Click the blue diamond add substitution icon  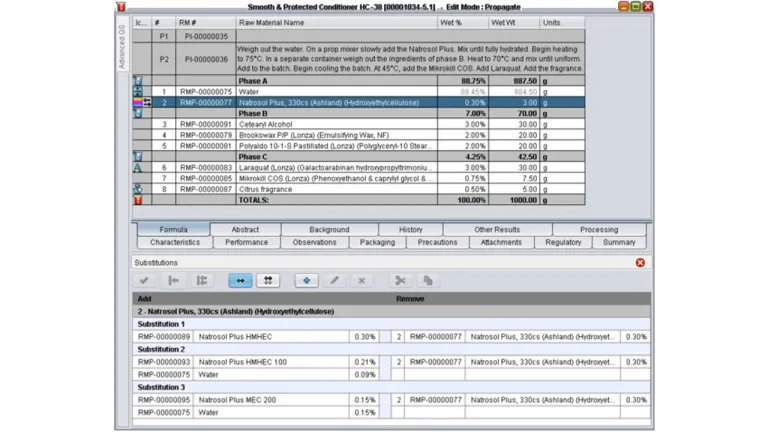[306, 281]
